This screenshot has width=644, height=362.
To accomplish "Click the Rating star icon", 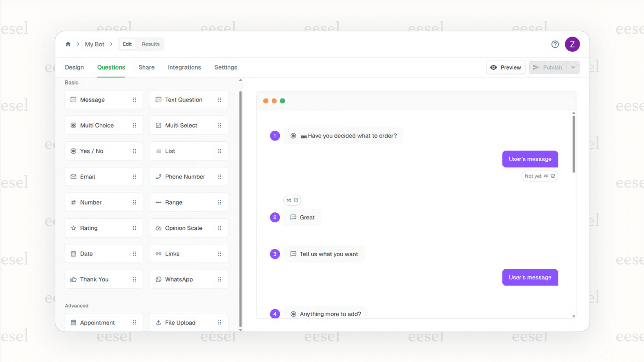I will (74, 228).
